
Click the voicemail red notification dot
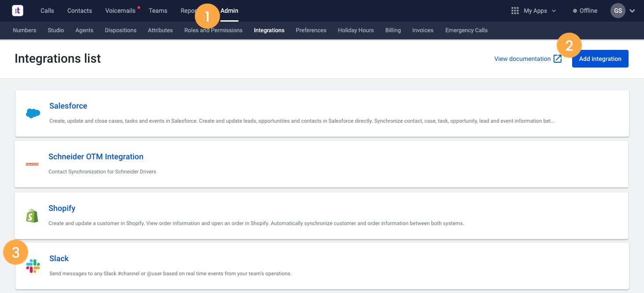coord(139,7)
